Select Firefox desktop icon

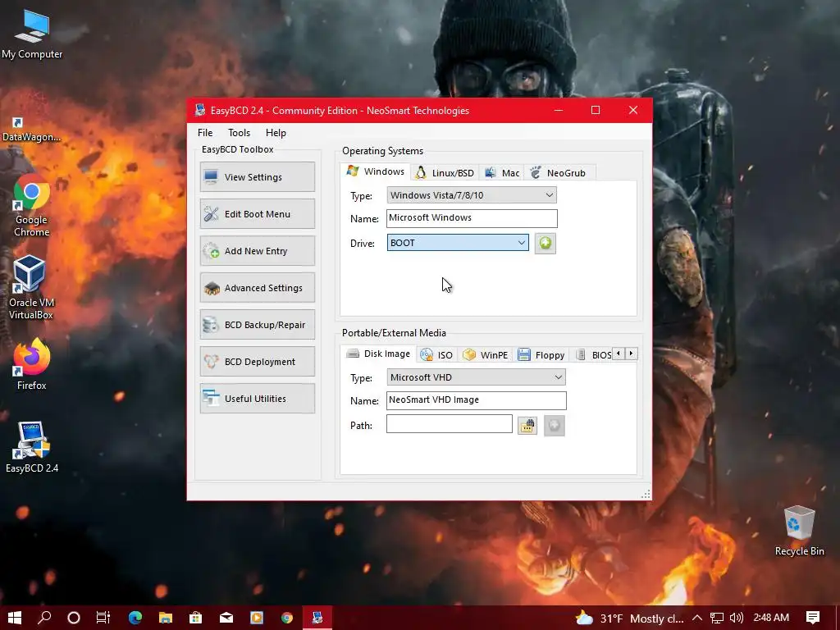pyautogui.click(x=32, y=364)
